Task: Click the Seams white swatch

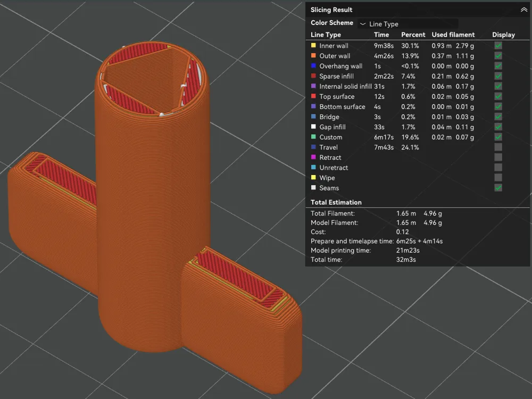Action: pos(313,188)
